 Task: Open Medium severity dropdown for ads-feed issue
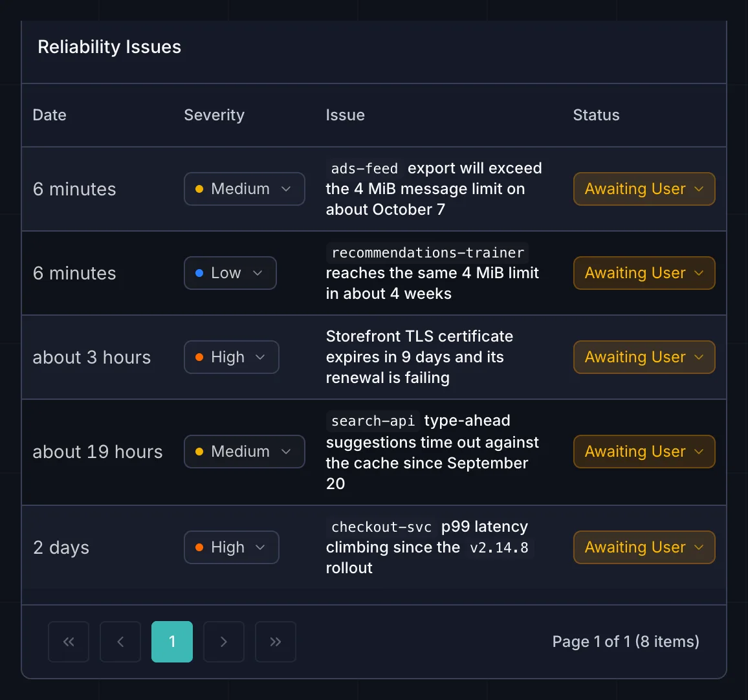coord(244,189)
